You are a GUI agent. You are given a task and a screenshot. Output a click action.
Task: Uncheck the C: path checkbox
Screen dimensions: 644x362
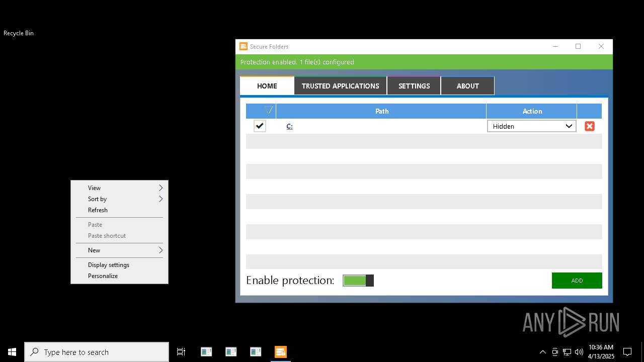[260, 126]
